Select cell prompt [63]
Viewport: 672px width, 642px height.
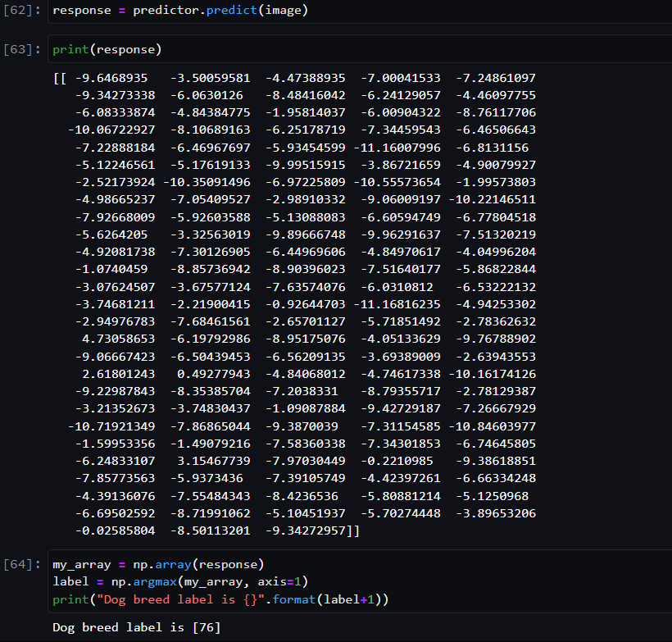[x=22, y=49]
